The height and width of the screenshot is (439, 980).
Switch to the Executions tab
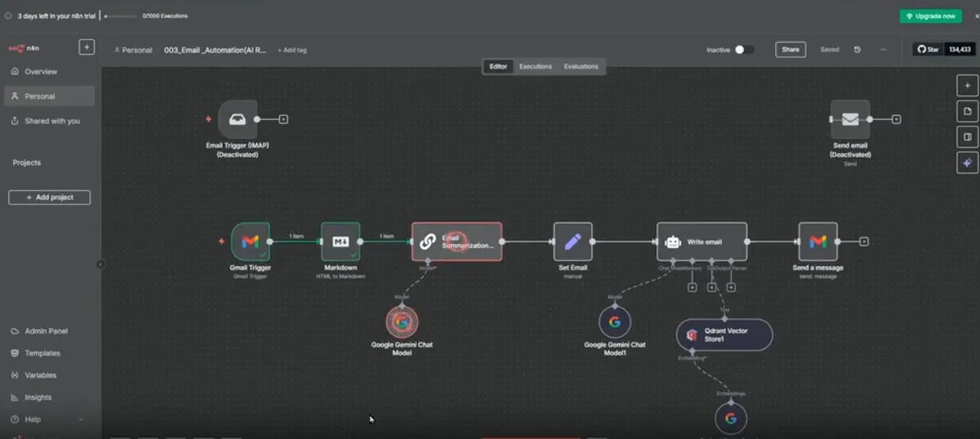click(536, 66)
